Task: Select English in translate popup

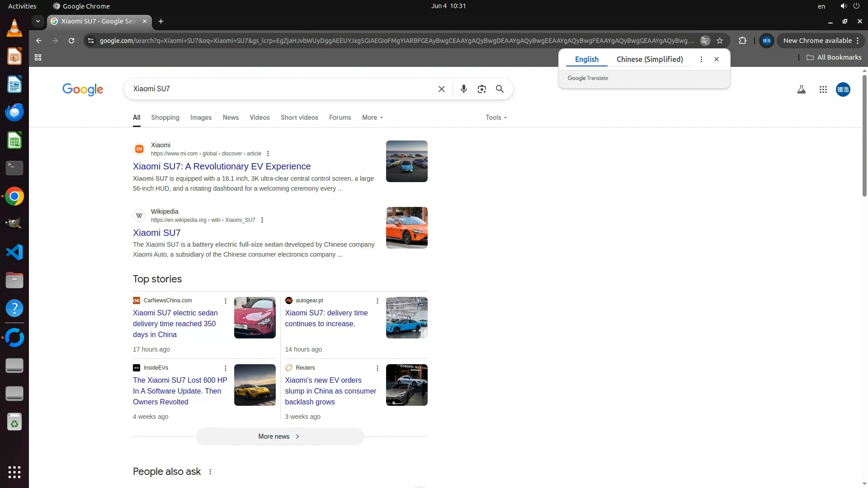Action: click(x=586, y=59)
